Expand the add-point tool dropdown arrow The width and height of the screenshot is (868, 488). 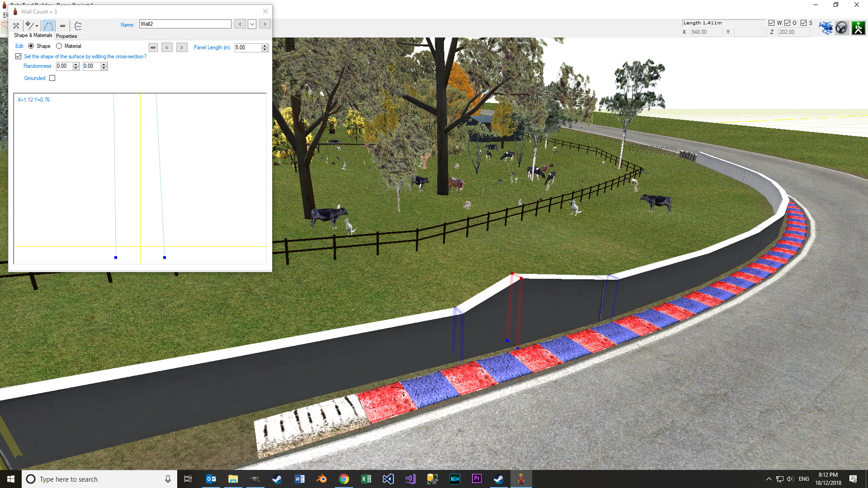(x=36, y=26)
